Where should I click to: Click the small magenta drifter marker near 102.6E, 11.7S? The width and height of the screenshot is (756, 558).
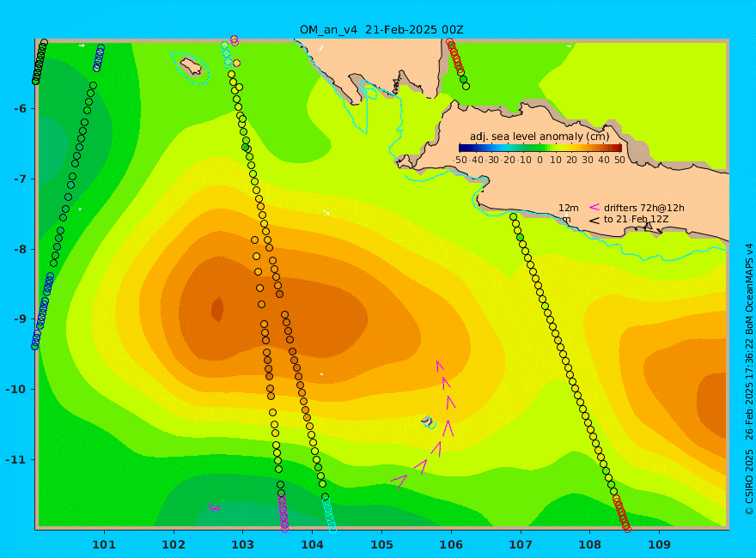pos(214,507)
